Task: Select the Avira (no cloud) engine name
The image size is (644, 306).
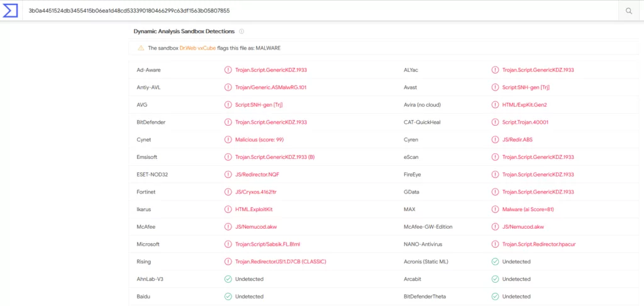Action: point(422,104)
